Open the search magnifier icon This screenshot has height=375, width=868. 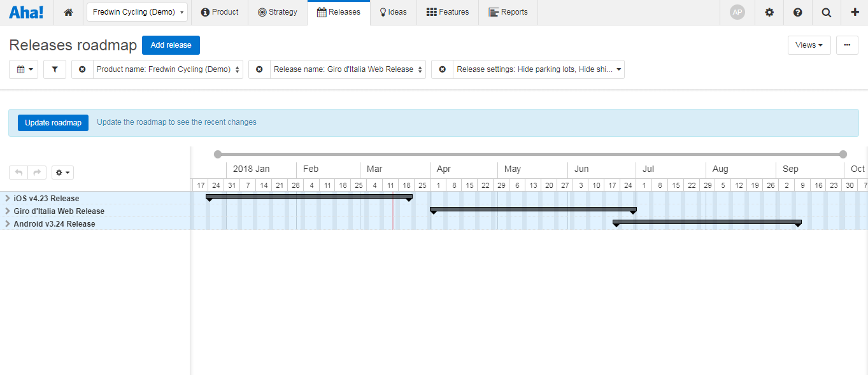826,12
